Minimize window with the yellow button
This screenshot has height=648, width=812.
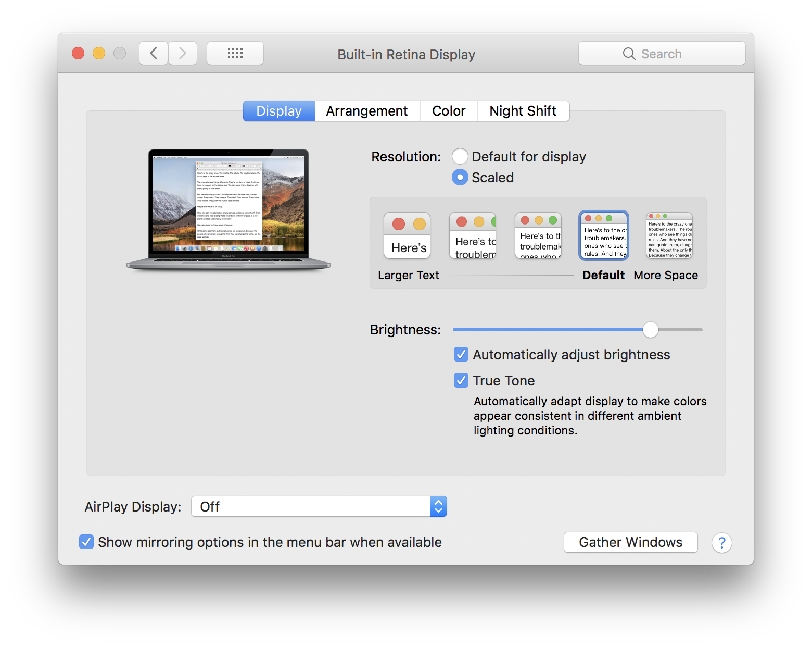click(x=99, y=53)
